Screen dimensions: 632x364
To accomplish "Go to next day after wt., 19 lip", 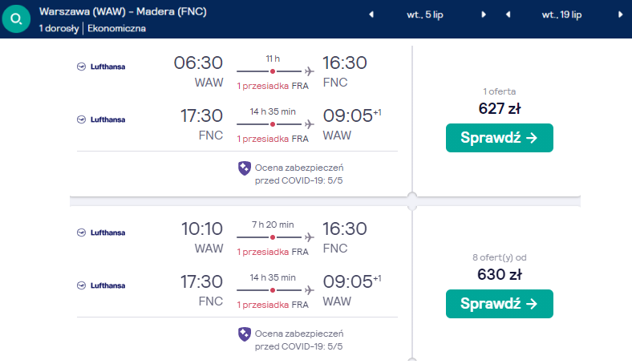I will 620,15.
